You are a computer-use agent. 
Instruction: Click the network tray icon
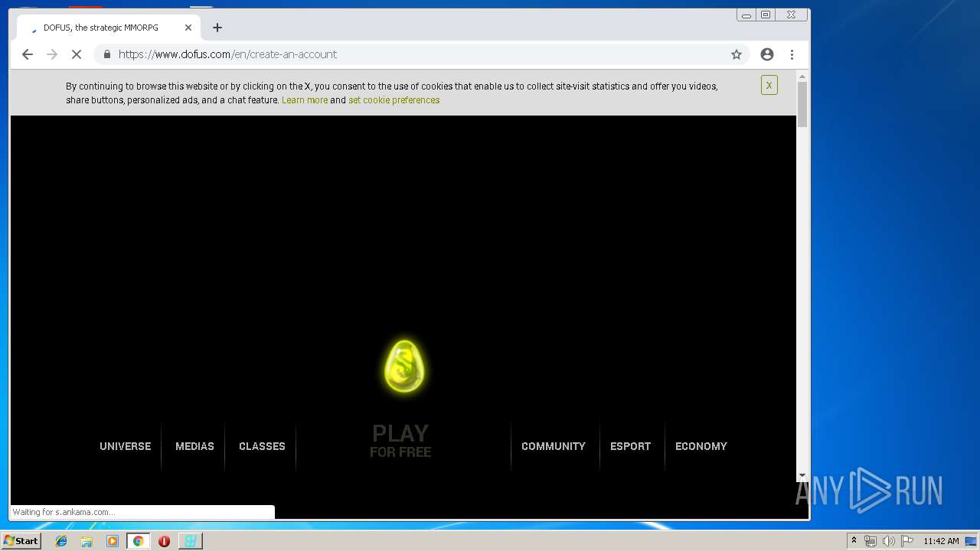click(x=871, y=541)
